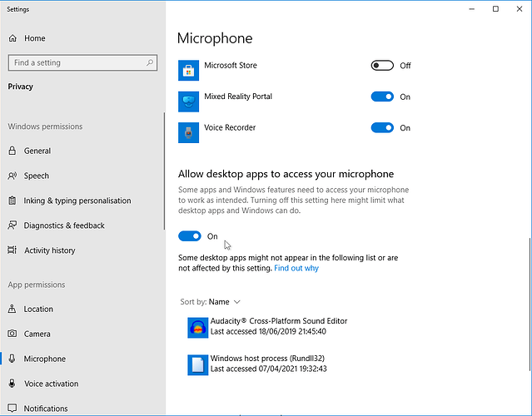The image size is (532, 416).
Task: Enable microphone access for Microsoft Store
Action: [382, 66]
